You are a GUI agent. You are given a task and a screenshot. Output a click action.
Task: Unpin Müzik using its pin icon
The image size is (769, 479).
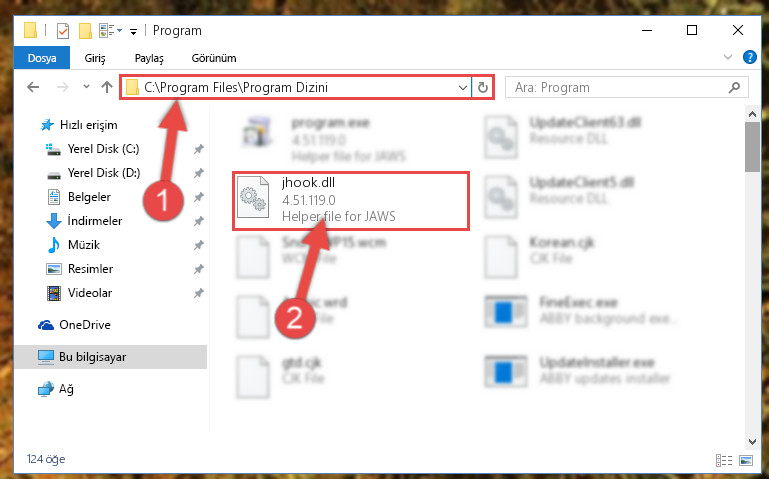tap(198, 245)
